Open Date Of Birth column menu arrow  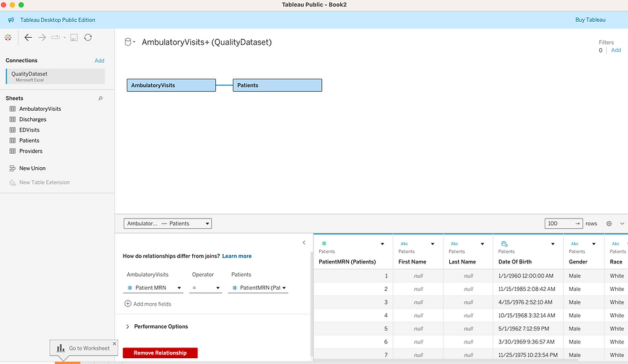[552, 244]
